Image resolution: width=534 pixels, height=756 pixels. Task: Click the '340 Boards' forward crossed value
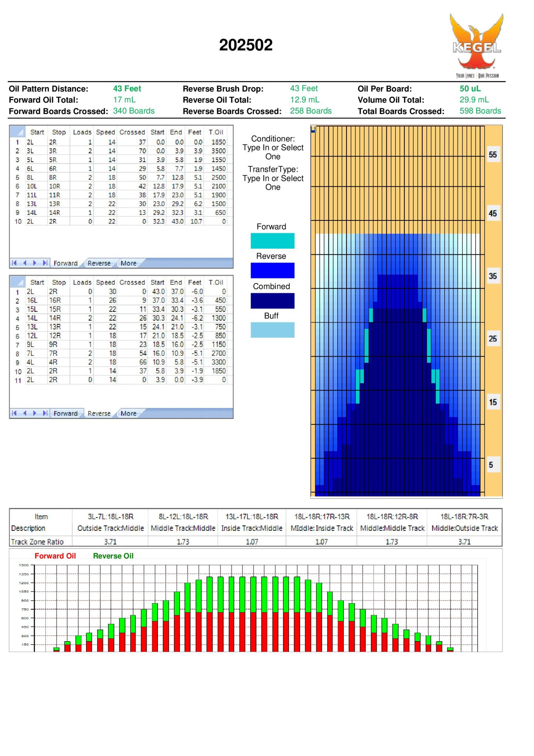tap(134, 111)
